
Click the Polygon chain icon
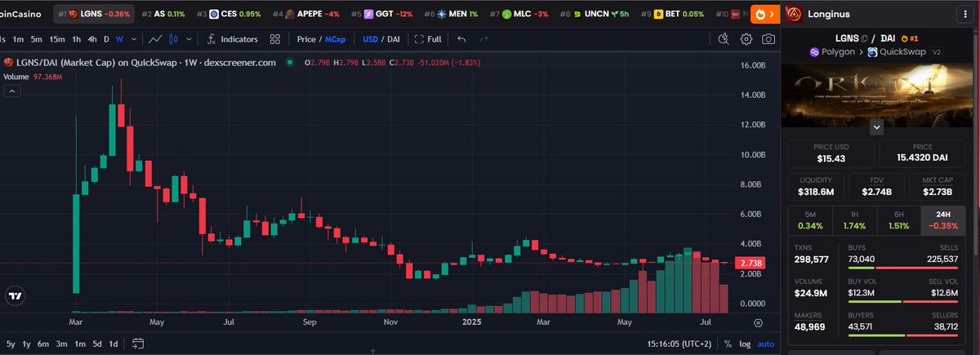(x=814, y=52)
